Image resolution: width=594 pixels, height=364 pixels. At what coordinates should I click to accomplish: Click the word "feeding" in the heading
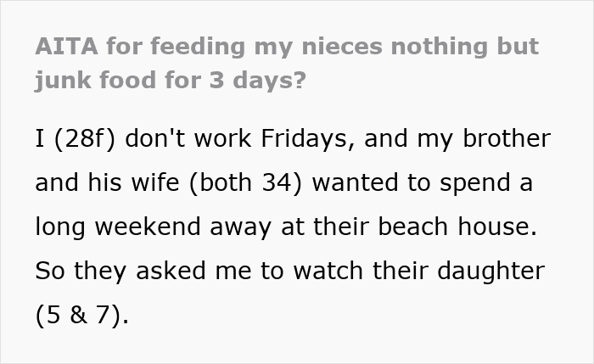(198, 48)
